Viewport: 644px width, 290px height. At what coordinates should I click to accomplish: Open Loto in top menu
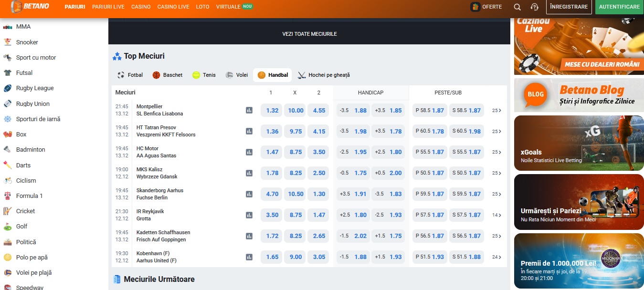point(203,7)
